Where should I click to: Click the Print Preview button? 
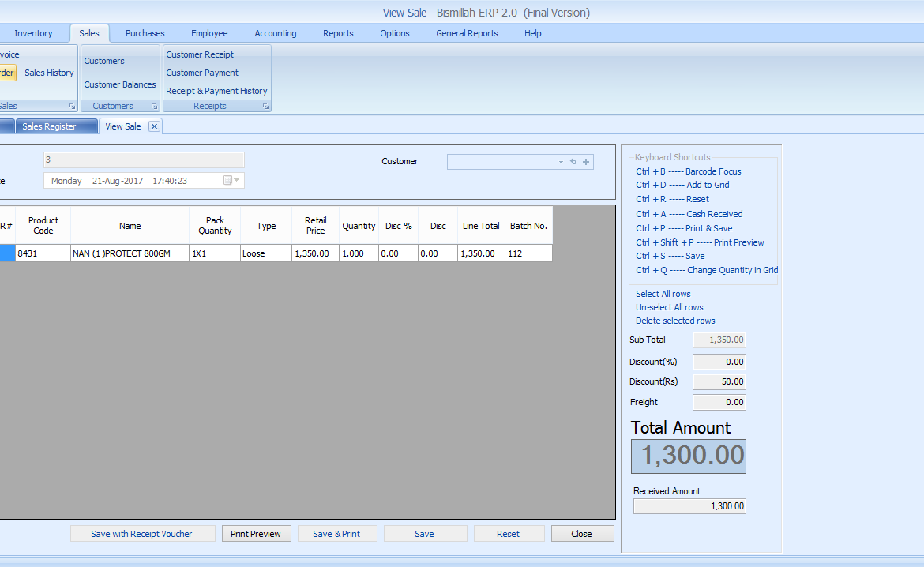point(256,534)
